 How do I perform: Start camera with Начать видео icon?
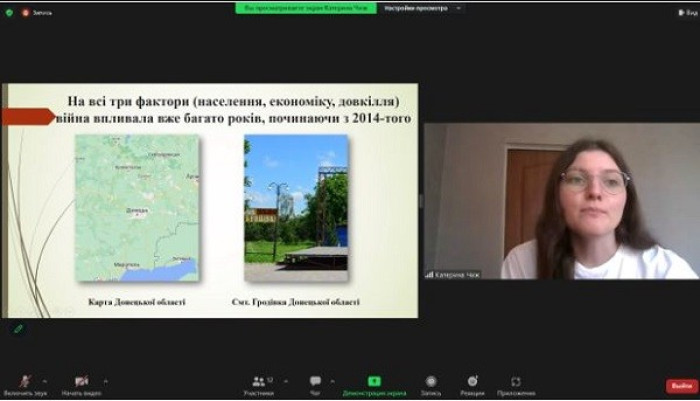point(81,383)
